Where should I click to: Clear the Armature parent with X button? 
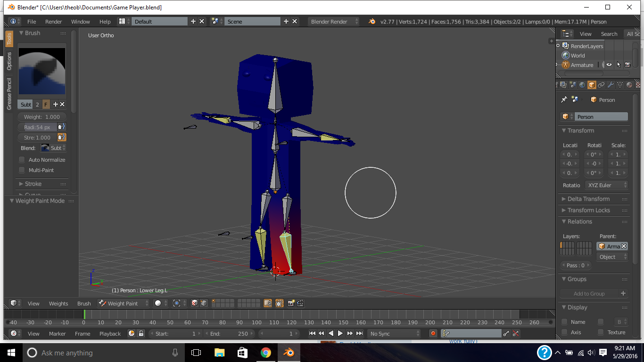coord(624,246)
